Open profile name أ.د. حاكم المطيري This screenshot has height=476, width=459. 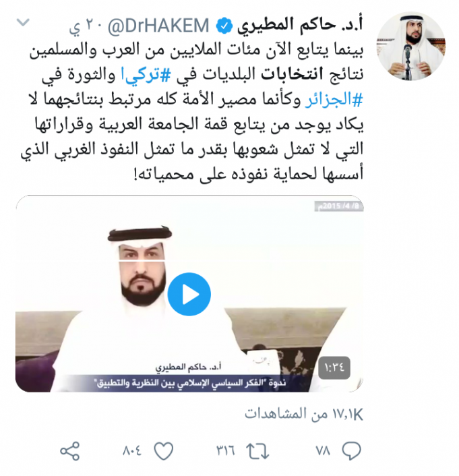pos(300,25)
